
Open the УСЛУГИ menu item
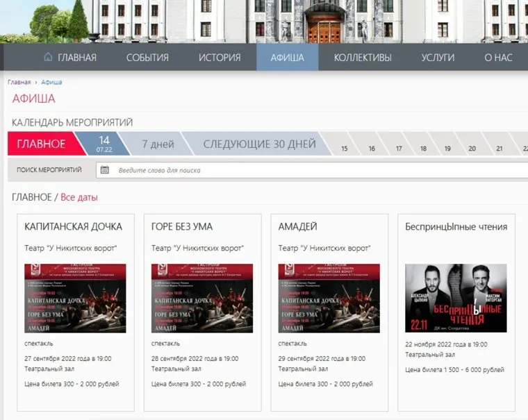coord(438,58)
